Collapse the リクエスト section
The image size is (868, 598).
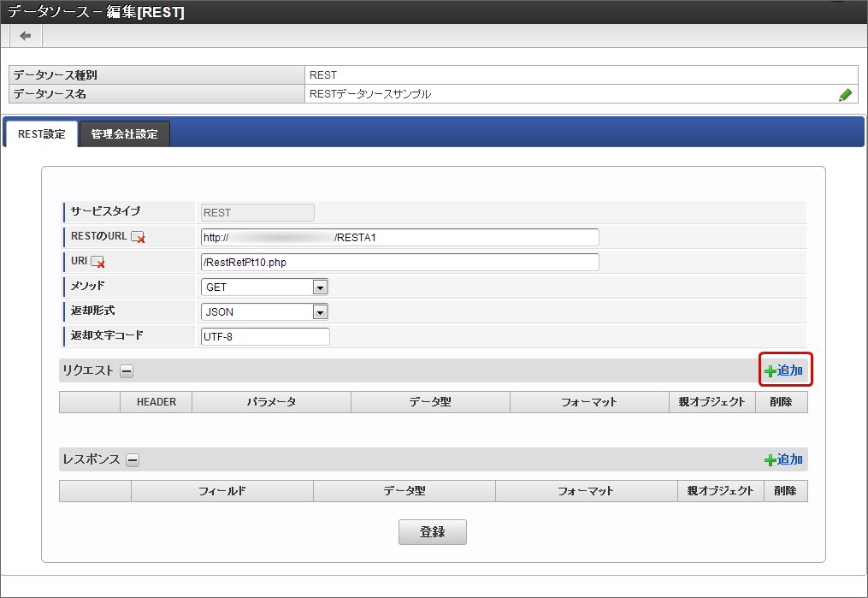[x=126, y=371]
